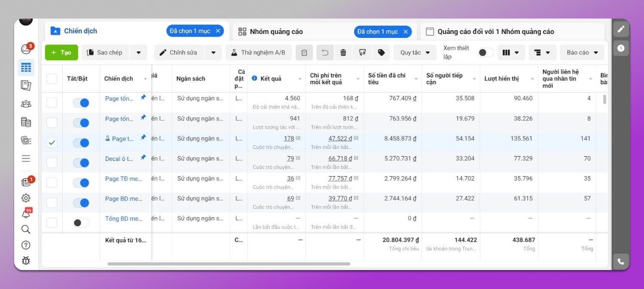
Task: Toggle the Xem thiết lập switch
Action: tap(486, 52)
